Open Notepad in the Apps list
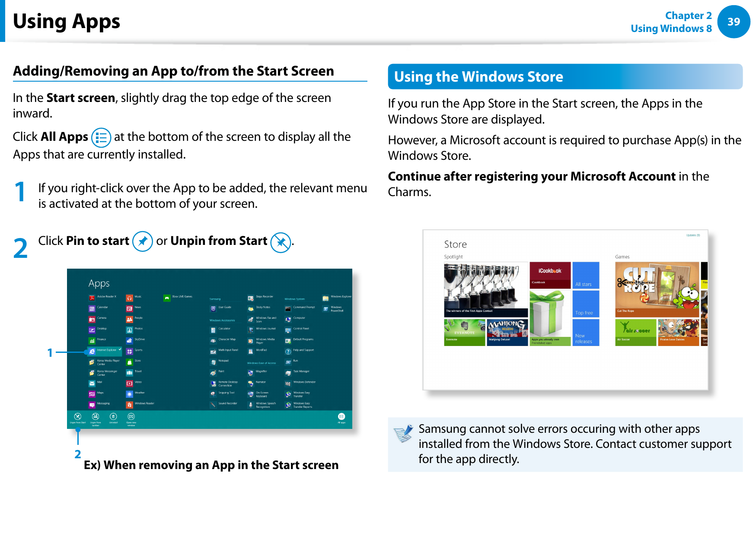The width and height of the screenshot is (756, 536). (x=220, y=362)
